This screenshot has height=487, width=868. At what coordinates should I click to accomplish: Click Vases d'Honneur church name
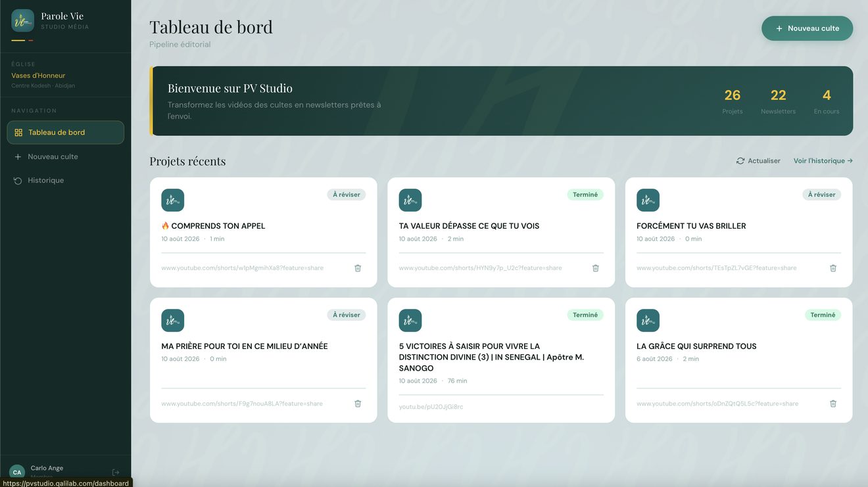(x=38, y=76)
